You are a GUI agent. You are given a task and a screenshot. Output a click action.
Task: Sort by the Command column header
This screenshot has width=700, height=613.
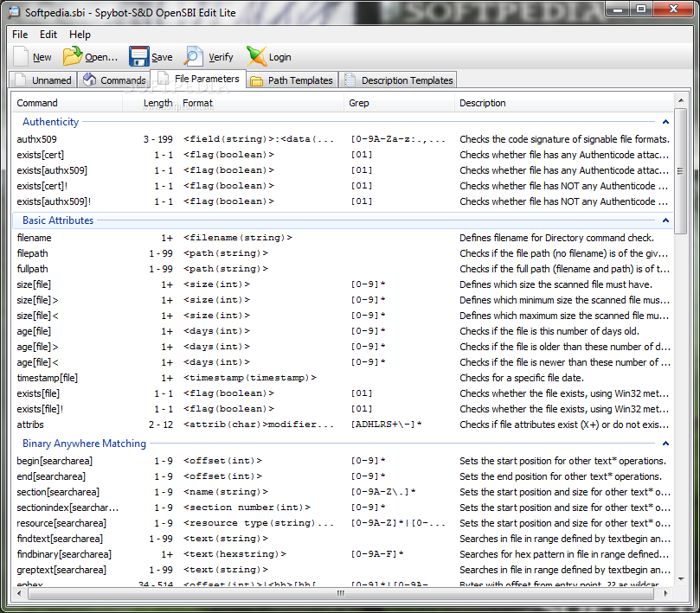67,103
